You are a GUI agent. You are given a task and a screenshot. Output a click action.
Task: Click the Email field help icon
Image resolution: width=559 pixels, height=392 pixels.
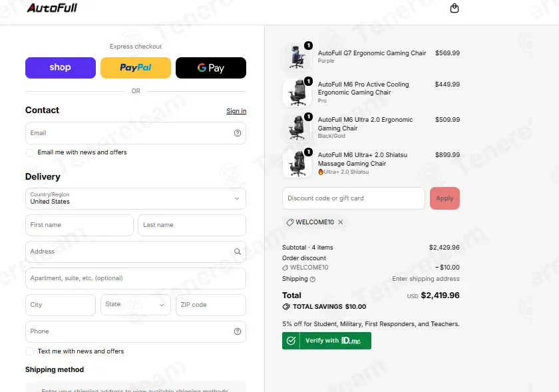click(x=238, y=133)
